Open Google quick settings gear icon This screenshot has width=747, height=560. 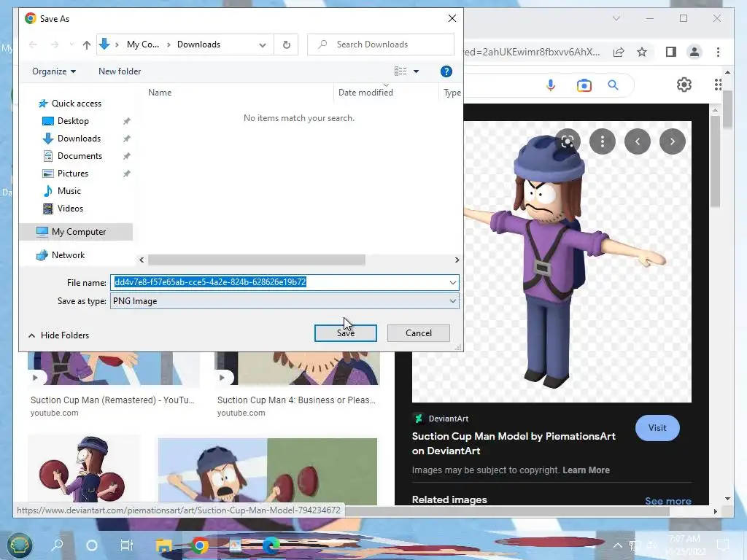pyautogui.click(x=684, y=85)
